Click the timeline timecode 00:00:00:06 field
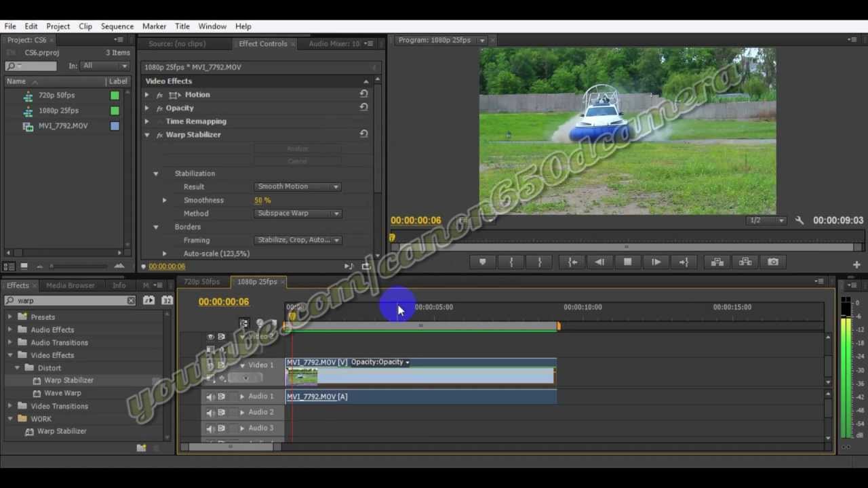Screen dimensions: 868x488 [224, 302]
